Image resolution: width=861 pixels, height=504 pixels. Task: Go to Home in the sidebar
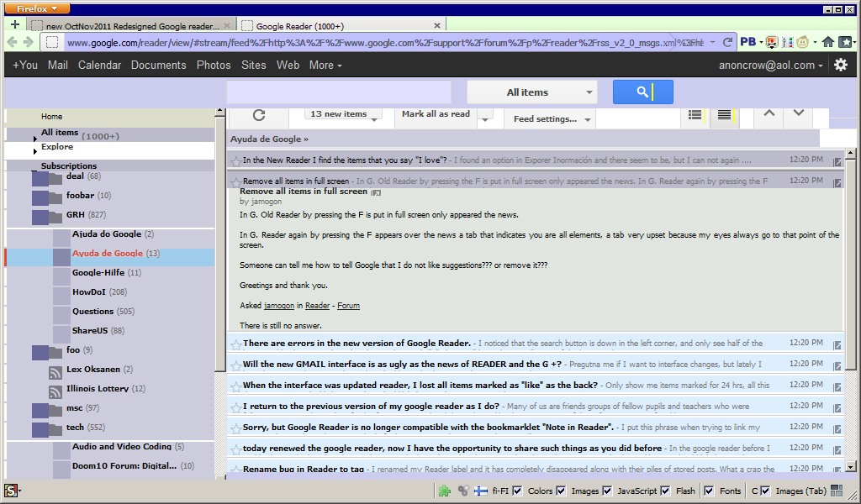click(51, 116)
